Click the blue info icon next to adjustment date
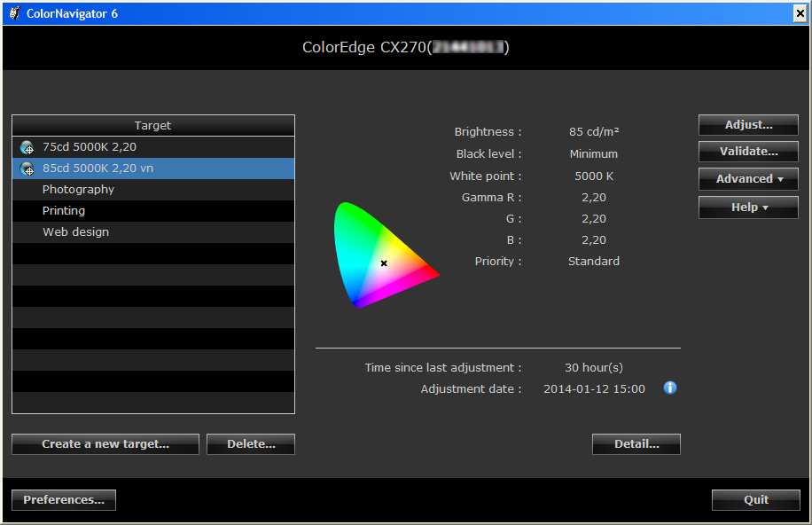Viewport: 812px width, 525px height. click(670, 388)
